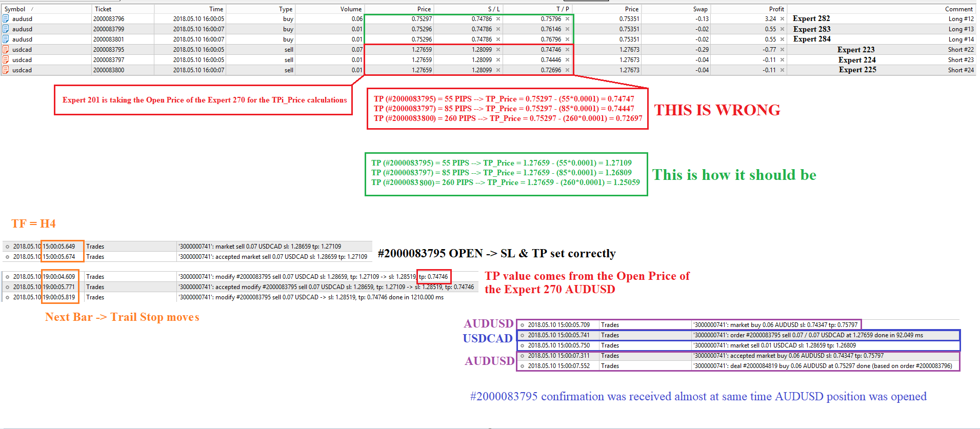
Task: Click the order icon for audusd ticket 2000083799
Action: (x=6, y=29)
